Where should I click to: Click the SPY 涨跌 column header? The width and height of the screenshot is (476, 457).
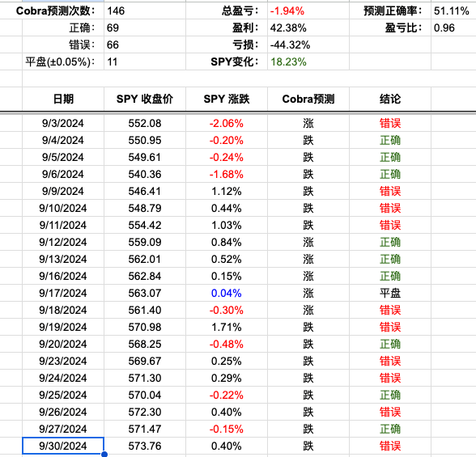pos(227,99)
